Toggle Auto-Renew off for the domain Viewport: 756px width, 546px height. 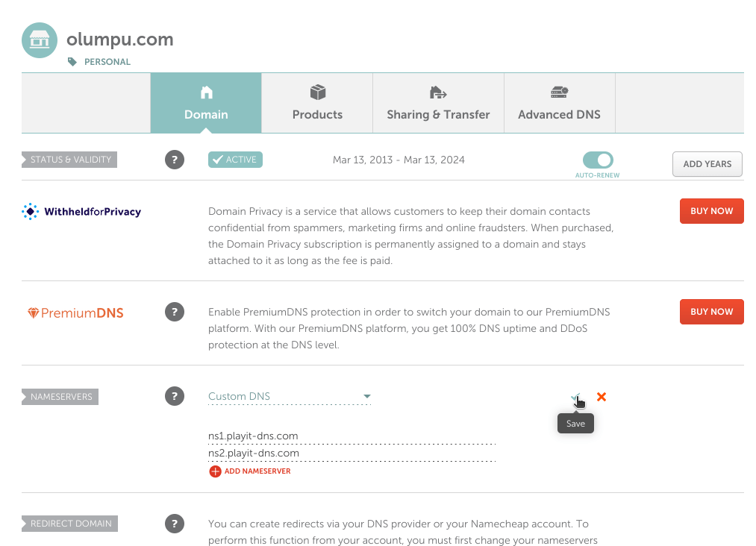point(597,159)
